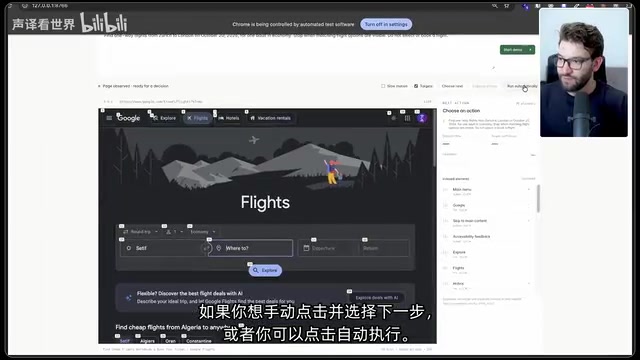
Task: Select the Oran city chip
Action: point(170,340)
